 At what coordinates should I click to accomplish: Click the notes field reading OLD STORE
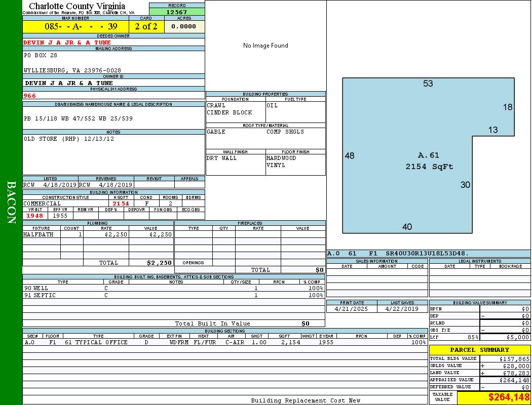coord(69,139)
